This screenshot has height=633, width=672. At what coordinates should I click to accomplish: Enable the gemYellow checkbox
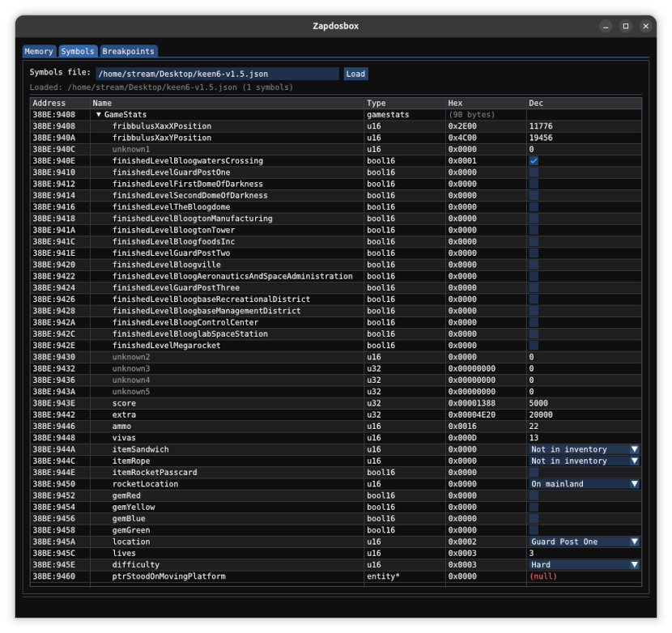point(534,507)
